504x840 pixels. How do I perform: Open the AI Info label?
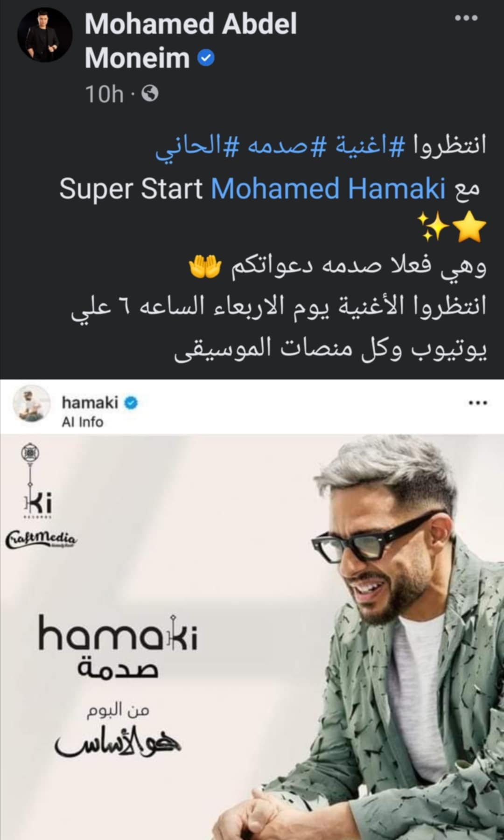[x=82, y=422]
